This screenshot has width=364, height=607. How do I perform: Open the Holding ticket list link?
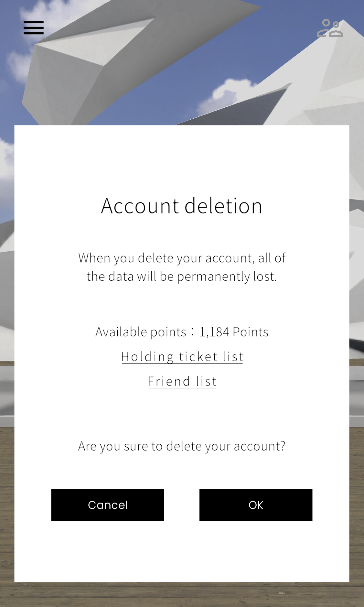coord(182,357)
